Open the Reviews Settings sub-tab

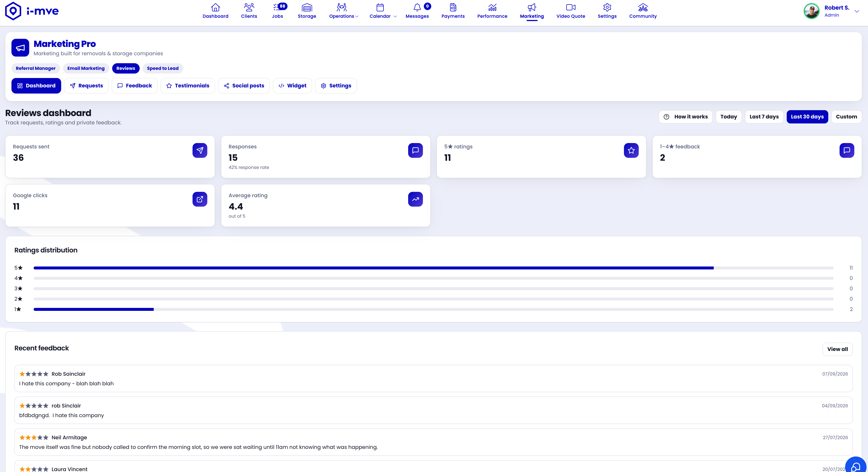pos(336,86)
